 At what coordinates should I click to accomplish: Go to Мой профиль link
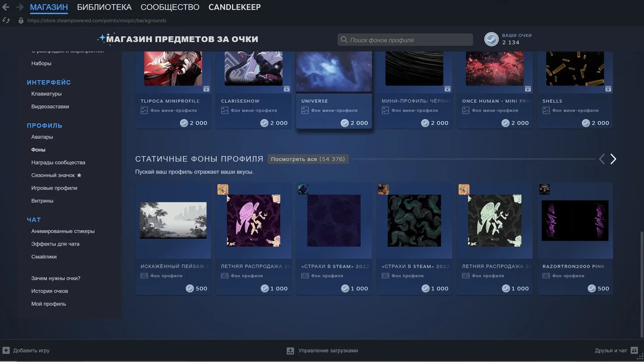click(x=49, y=304)
